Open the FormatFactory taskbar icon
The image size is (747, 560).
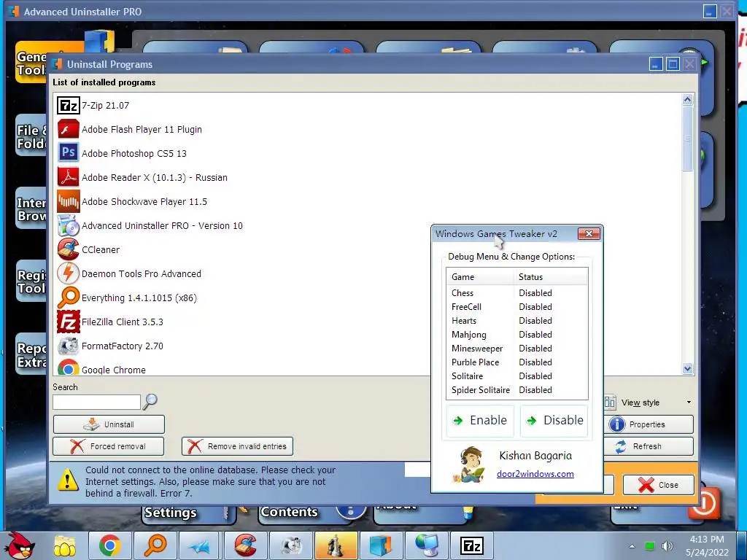pyautogui.click(x=290, y=545)
